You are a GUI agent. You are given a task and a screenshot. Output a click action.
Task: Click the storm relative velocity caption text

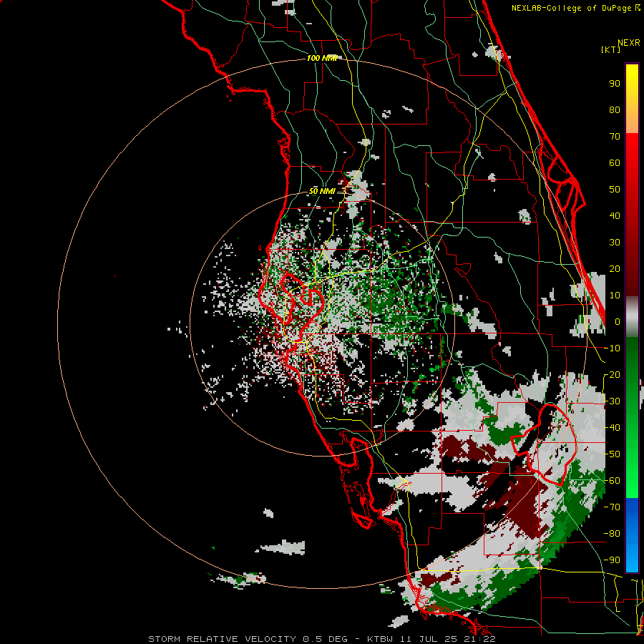tap(321, 639)
